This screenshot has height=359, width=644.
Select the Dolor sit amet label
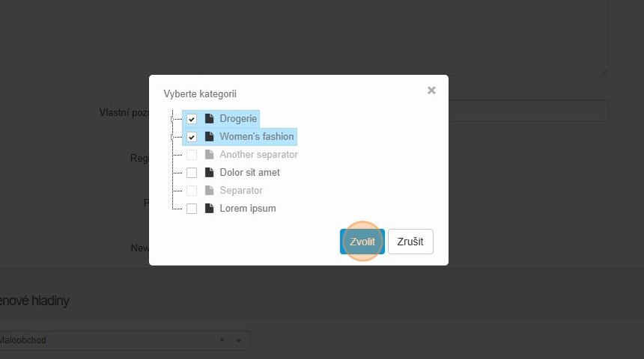point(249,173)
